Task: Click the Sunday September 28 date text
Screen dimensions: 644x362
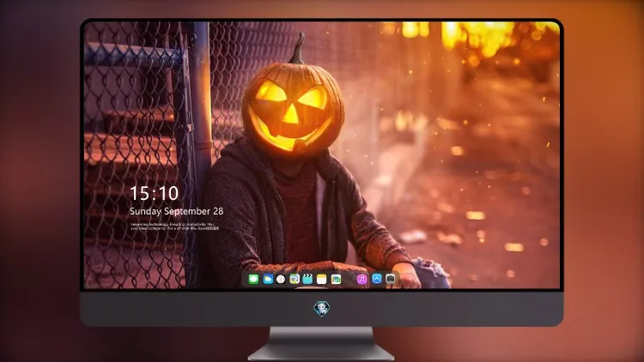Action: tap(177, 211)
